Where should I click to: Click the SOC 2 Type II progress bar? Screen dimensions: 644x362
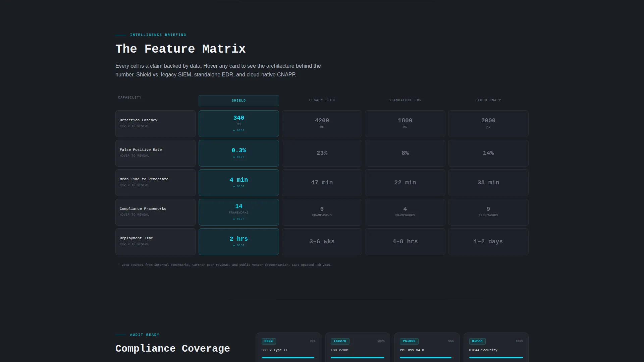coord(288,358)
